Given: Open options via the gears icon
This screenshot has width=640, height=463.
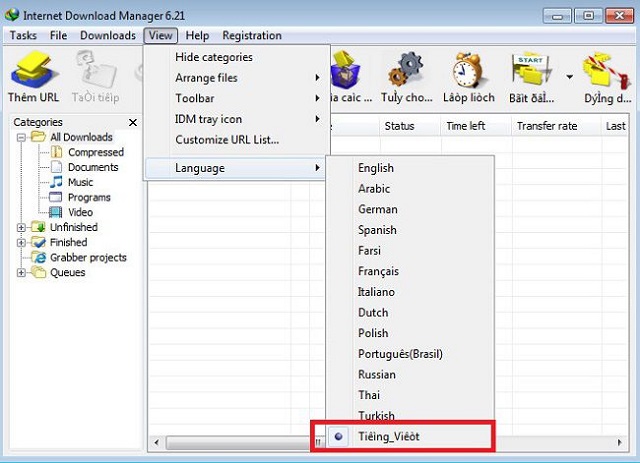Looking at the screenshot, I should pos(406,70).
